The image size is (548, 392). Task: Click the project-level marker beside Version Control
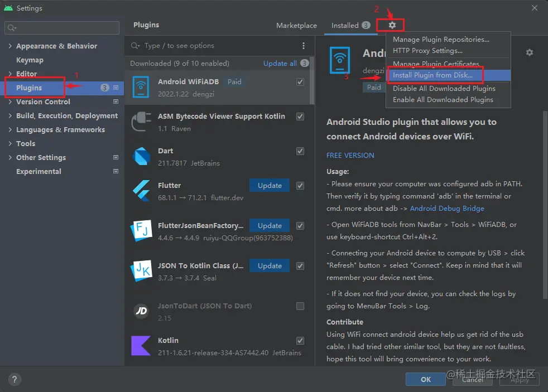pyautogui.click(x=116, y=101)
